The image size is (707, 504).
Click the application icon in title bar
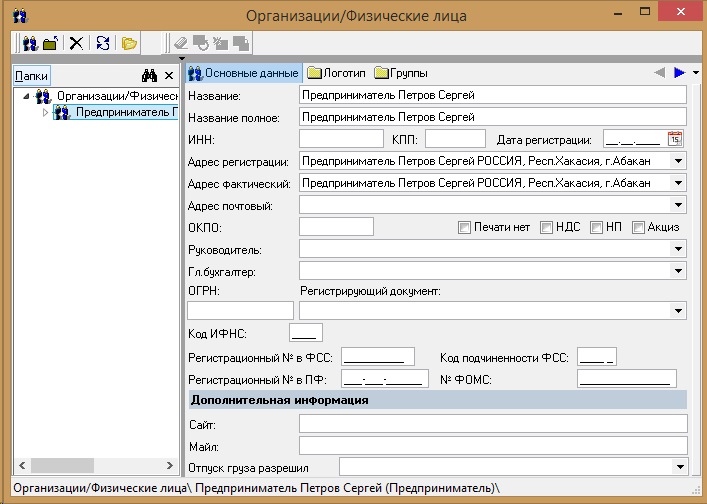point(20,16)
